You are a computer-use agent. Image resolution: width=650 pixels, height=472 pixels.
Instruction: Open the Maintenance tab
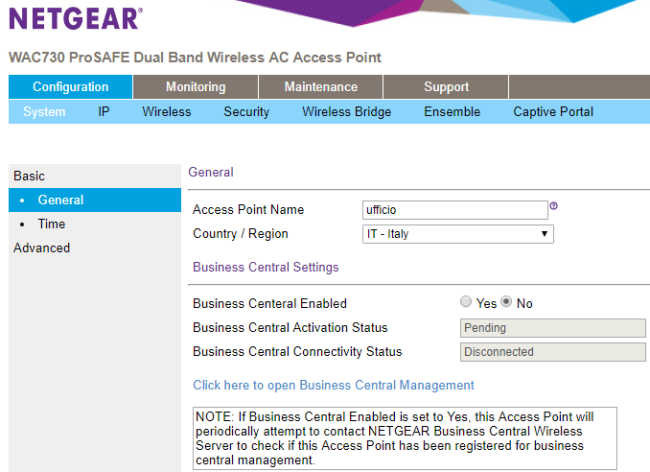(321, 87)
